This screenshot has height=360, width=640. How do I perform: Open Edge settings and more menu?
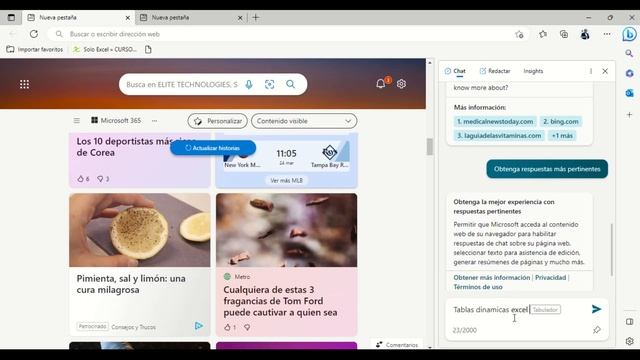click(607, 34)
